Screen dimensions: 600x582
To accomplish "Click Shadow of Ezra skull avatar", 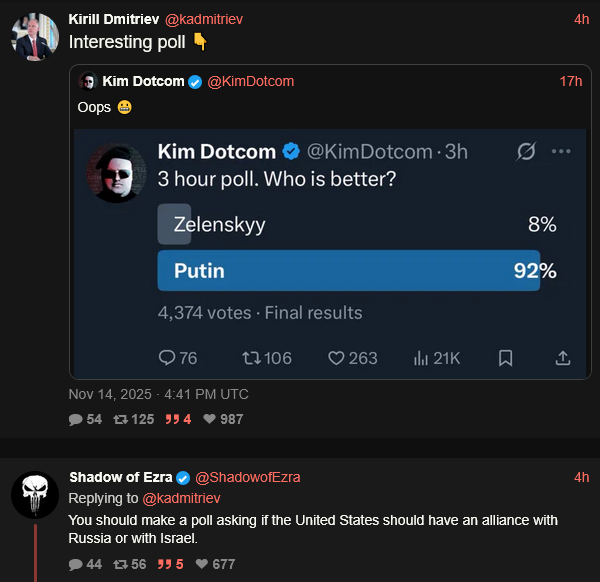I will (34, 495).
